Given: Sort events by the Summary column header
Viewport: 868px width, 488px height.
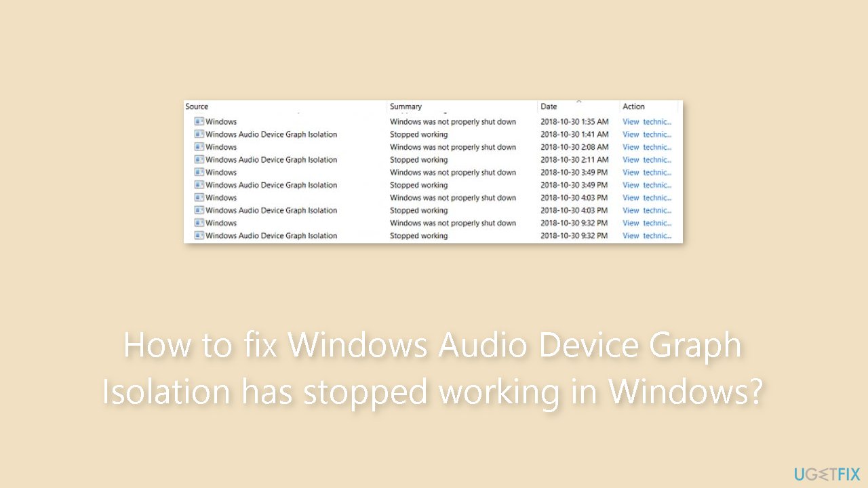Looking at the screenshot, I should [406, 106].
